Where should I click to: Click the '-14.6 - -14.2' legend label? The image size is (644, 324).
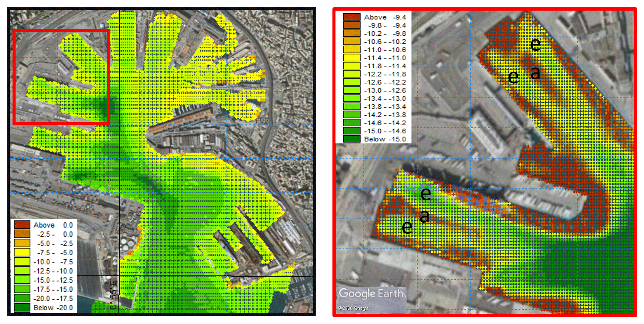385,123
